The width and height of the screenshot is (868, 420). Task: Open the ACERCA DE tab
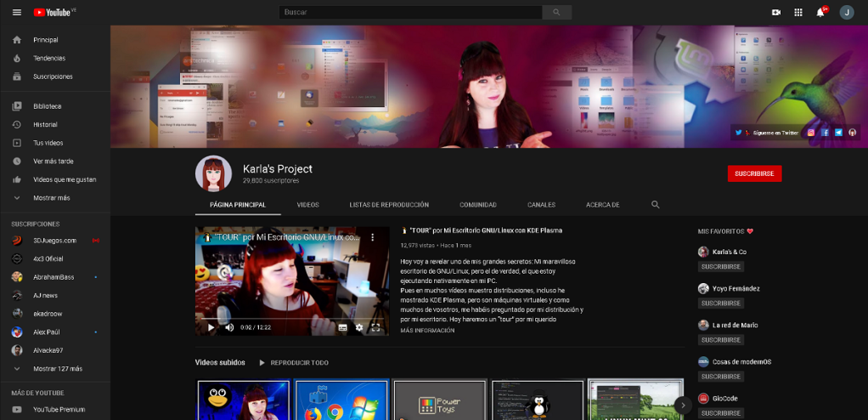[x=602, y=204]
